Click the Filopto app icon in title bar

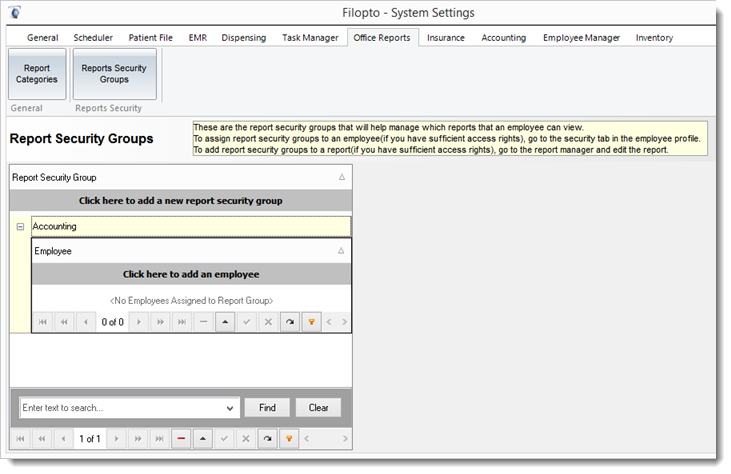pos(15,12)
